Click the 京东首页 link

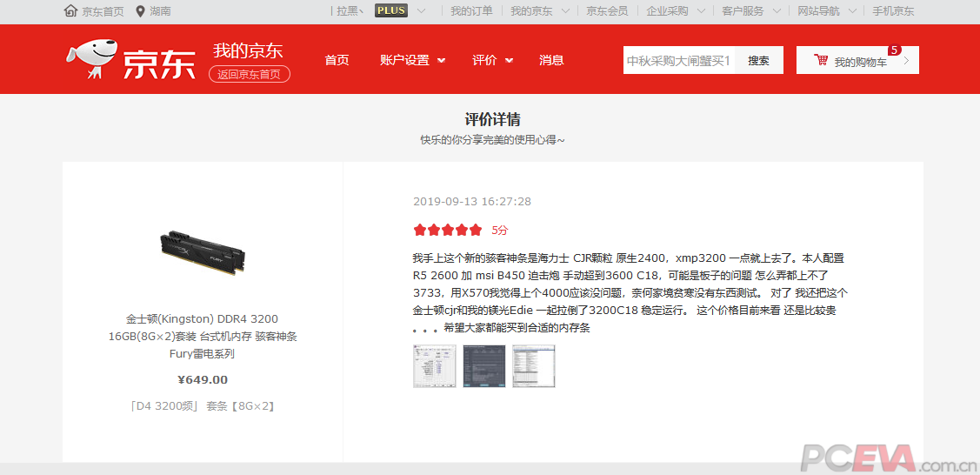tap(103, 11)
